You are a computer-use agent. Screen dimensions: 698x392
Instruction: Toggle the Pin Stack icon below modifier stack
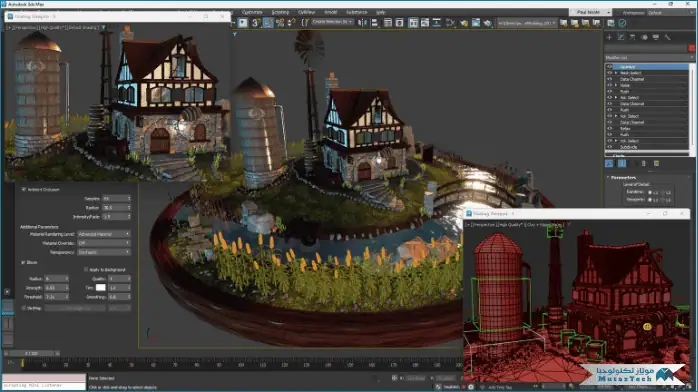click(x=609, y=164)
